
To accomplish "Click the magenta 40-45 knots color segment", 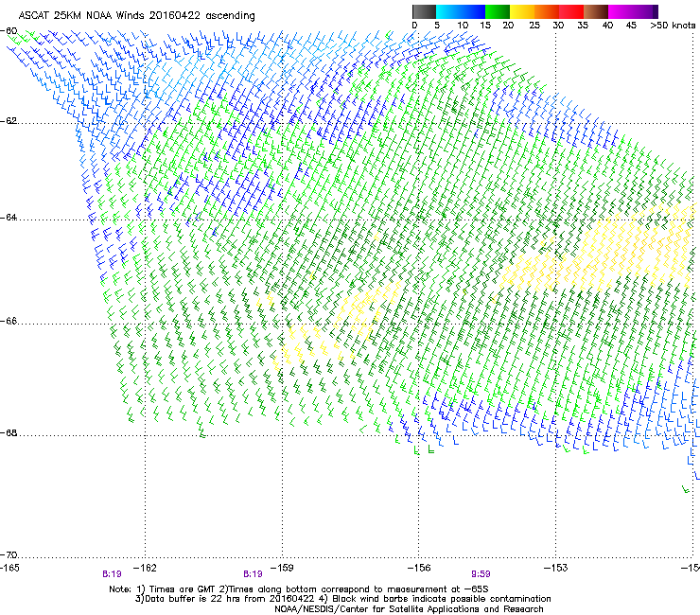I will pos(621,11).
